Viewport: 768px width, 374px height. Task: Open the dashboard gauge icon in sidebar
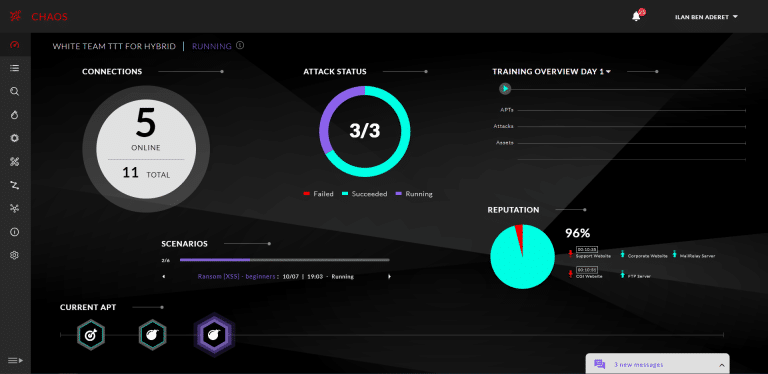click(x=14, y=45)
